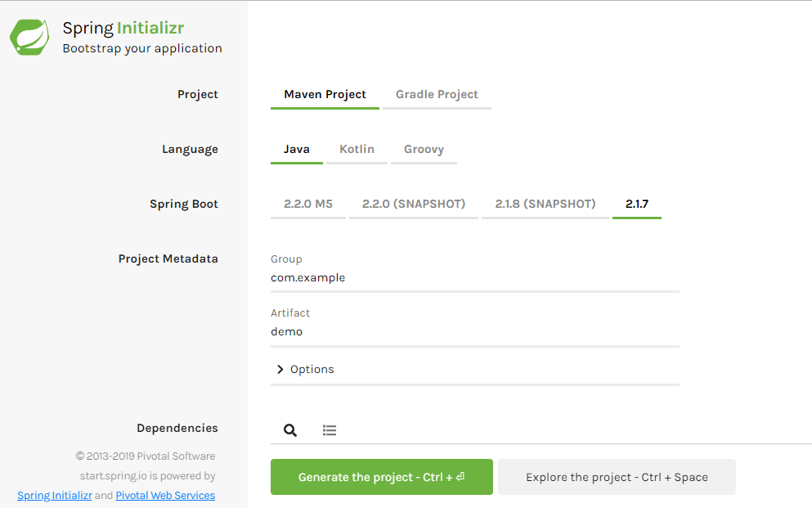
Task: Click the 'Dependencies' section label
Action: point(177,429)
